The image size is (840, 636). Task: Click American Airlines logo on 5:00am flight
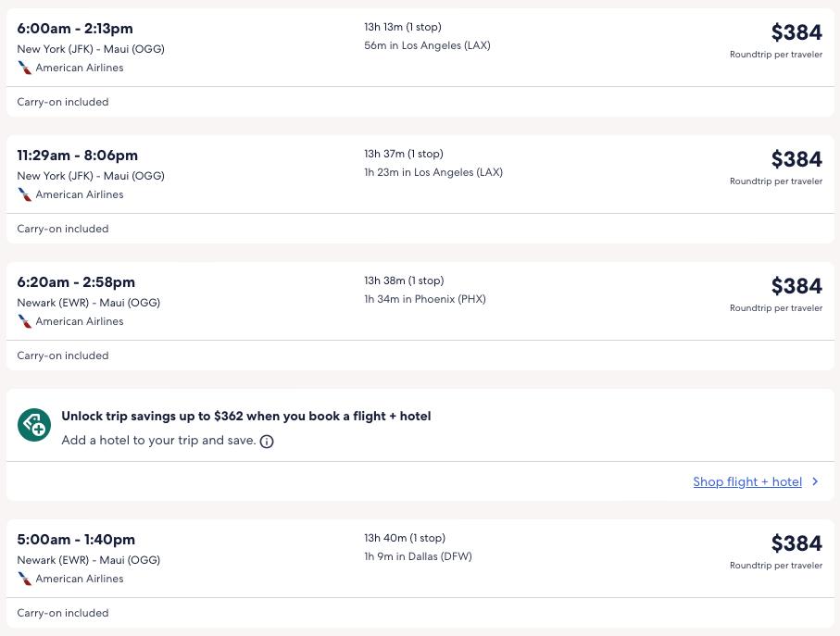[x=25, y=579]
